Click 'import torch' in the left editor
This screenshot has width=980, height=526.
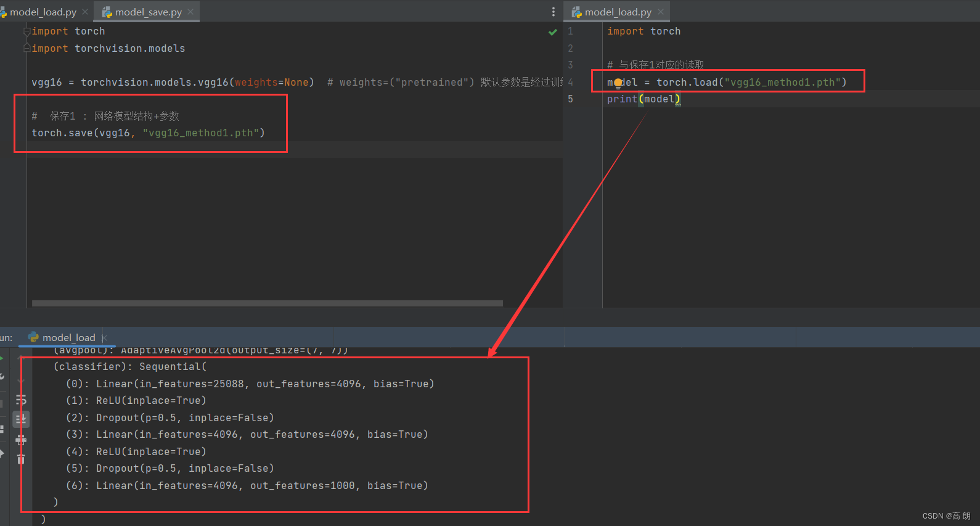tap(68, 31)
